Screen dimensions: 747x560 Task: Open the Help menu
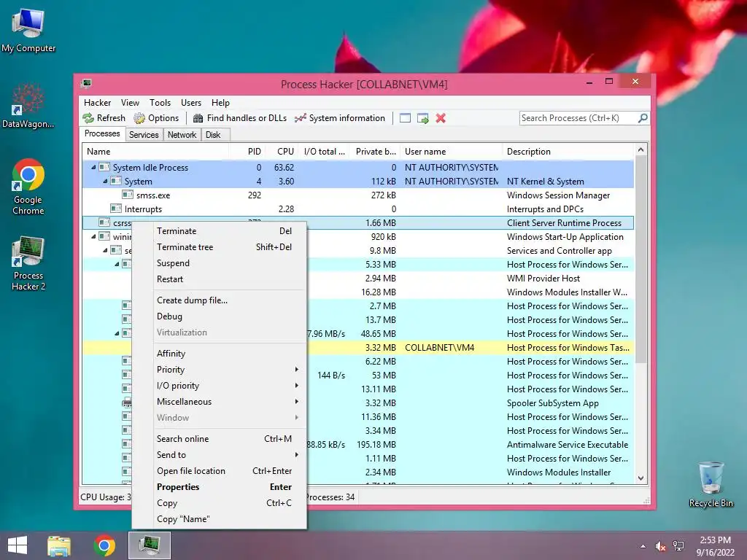[x=220, y=102]
